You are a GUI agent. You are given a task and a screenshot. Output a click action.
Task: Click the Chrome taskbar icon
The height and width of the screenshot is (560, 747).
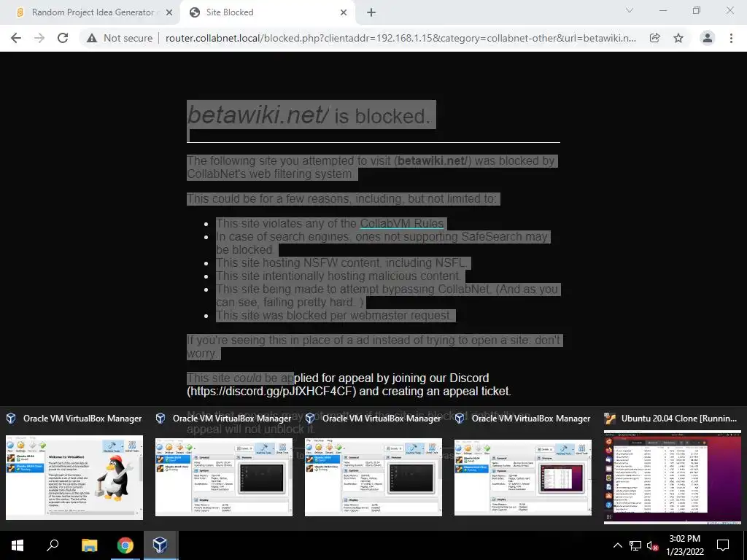pyautogui.click(x=125, y=545)
